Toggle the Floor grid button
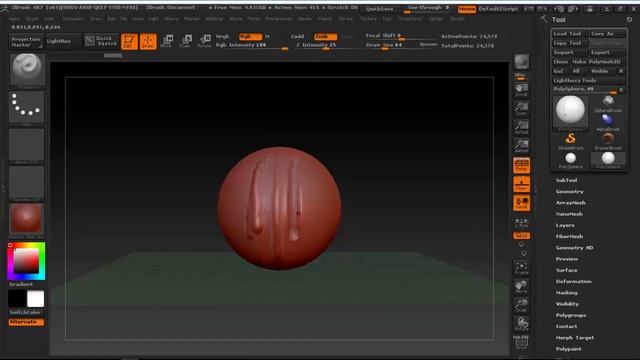This screenshot has height=360, width=640. tap(521, 184)
